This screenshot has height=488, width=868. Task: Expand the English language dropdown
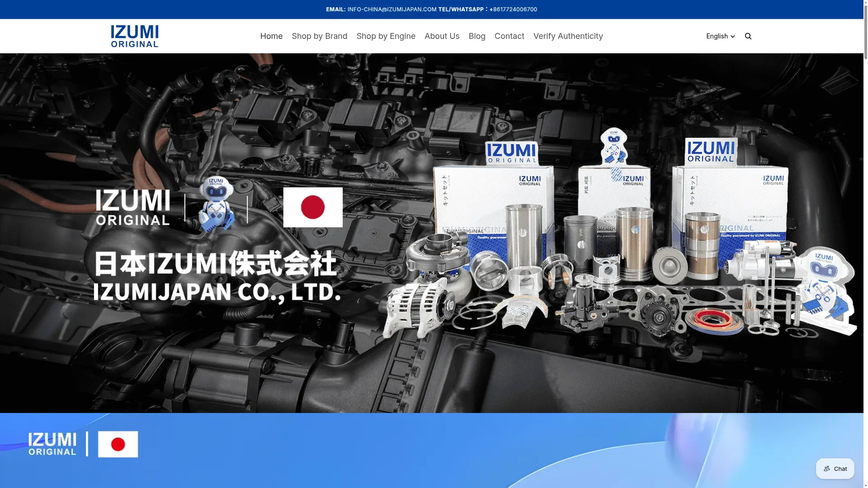coord(721,36)
